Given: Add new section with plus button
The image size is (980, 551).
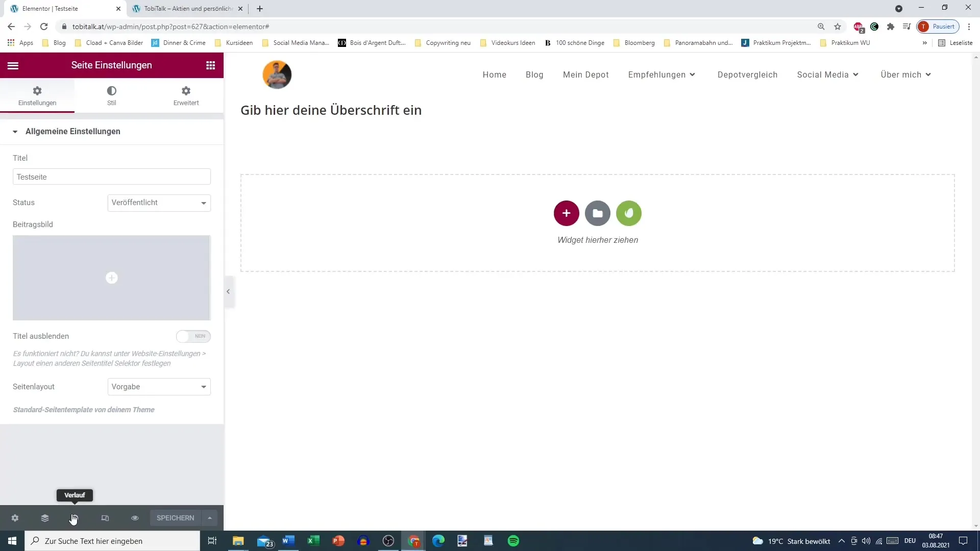Looking at the screenshot, I should click(567, 213).
